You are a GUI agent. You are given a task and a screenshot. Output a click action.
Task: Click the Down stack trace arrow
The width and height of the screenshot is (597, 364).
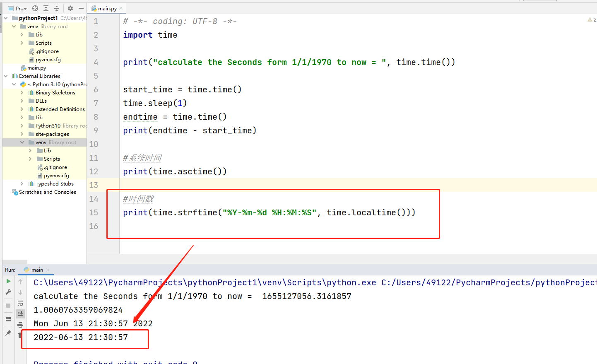20,292
